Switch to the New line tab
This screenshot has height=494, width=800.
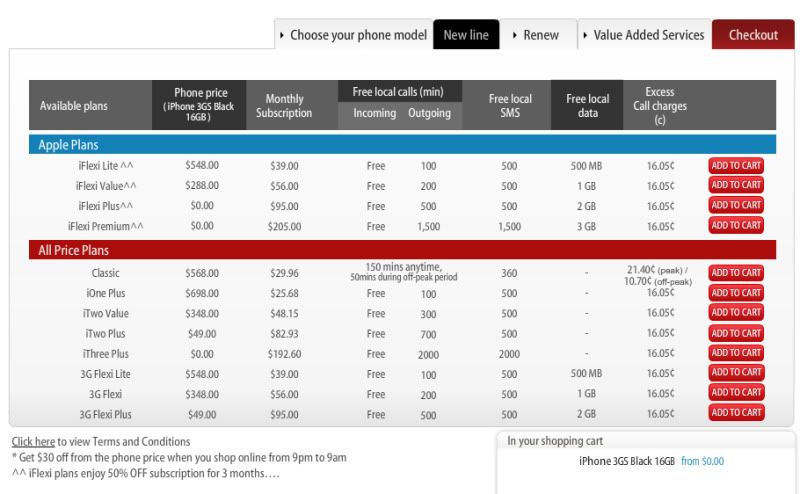(x=465, y=35)
